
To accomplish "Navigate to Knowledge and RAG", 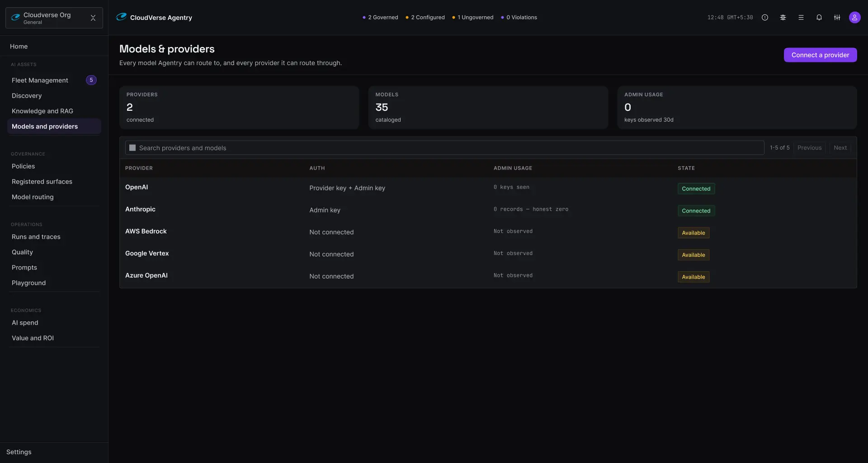I will 42,111.
